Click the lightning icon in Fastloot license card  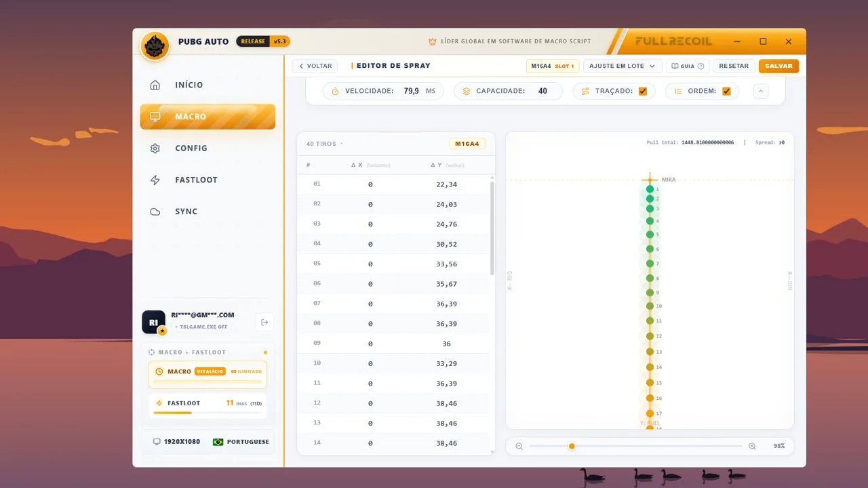(x=159, y=403)
